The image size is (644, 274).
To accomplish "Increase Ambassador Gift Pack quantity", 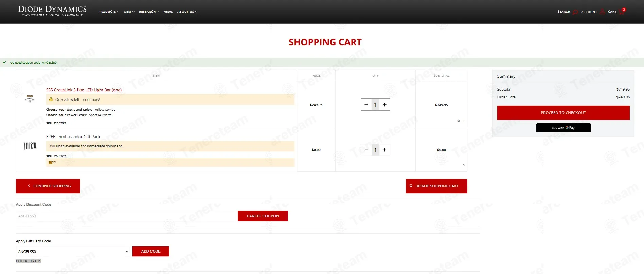I will tap(384, 150).
